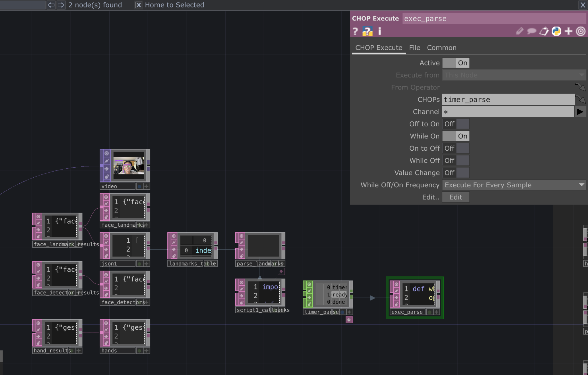The image size is (588, 375).
Task: Click the comment speech bubble icon
Action: (x=531, y=31)
